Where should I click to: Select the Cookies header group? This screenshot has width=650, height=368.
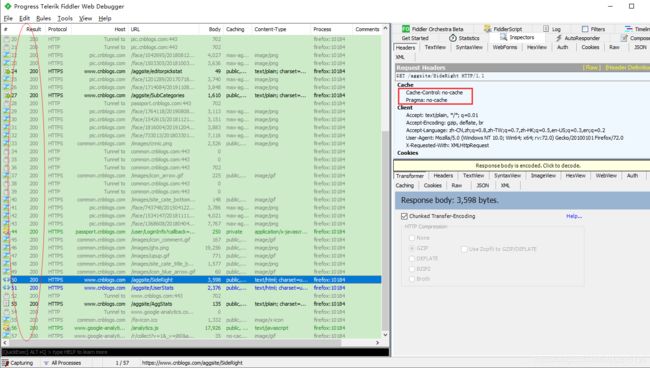(x=407, y=153)
